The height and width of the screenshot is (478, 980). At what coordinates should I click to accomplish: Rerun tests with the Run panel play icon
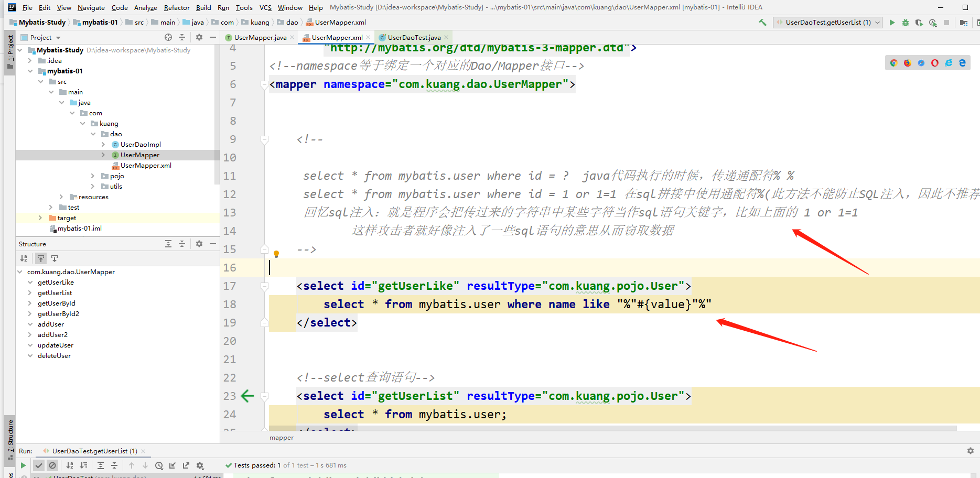click(x=23, y=465)
